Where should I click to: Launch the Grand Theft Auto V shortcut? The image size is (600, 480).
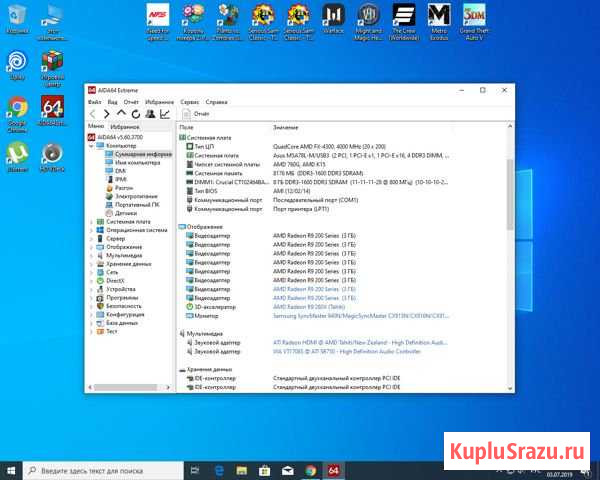474,22
